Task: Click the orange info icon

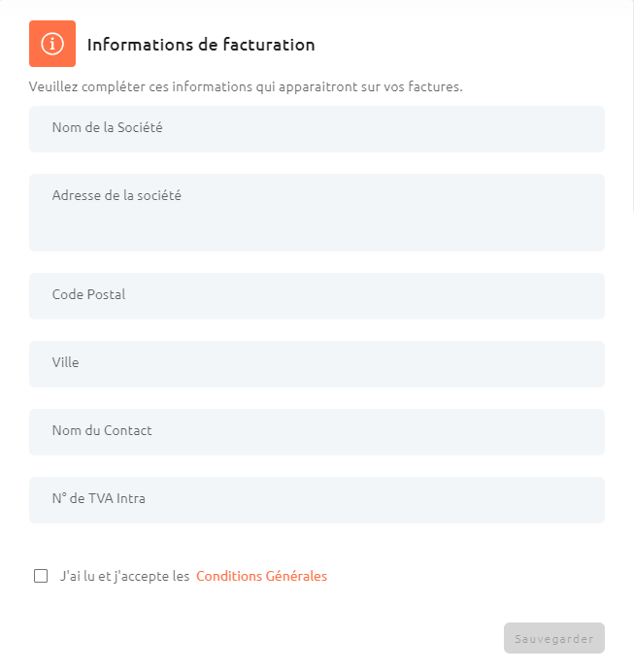Action: (52, 44)
